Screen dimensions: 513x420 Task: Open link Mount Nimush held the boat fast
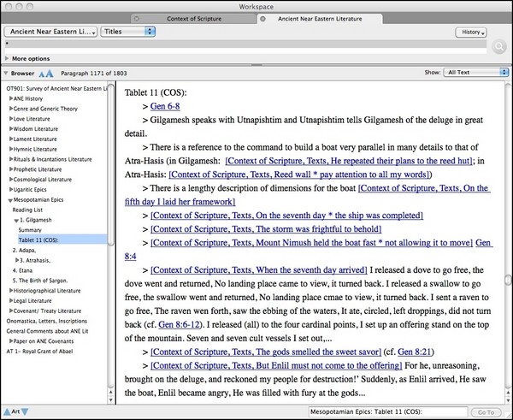[x=311, y=243]
